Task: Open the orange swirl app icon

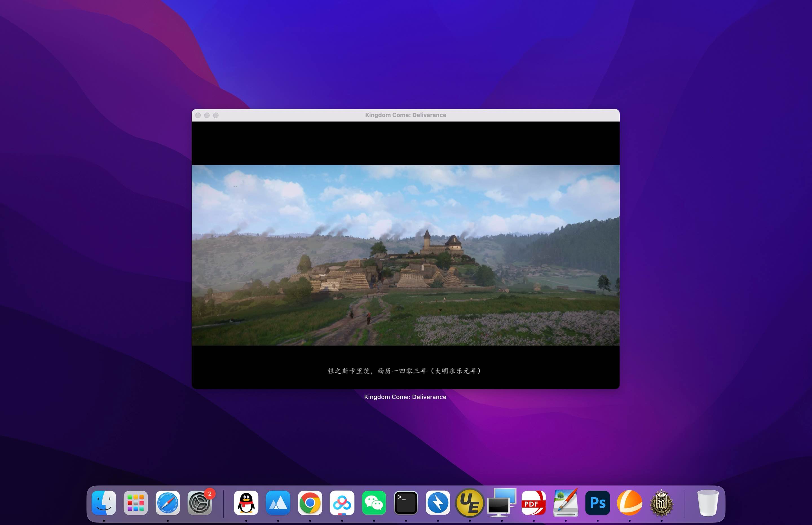Action: coord(630,502)
